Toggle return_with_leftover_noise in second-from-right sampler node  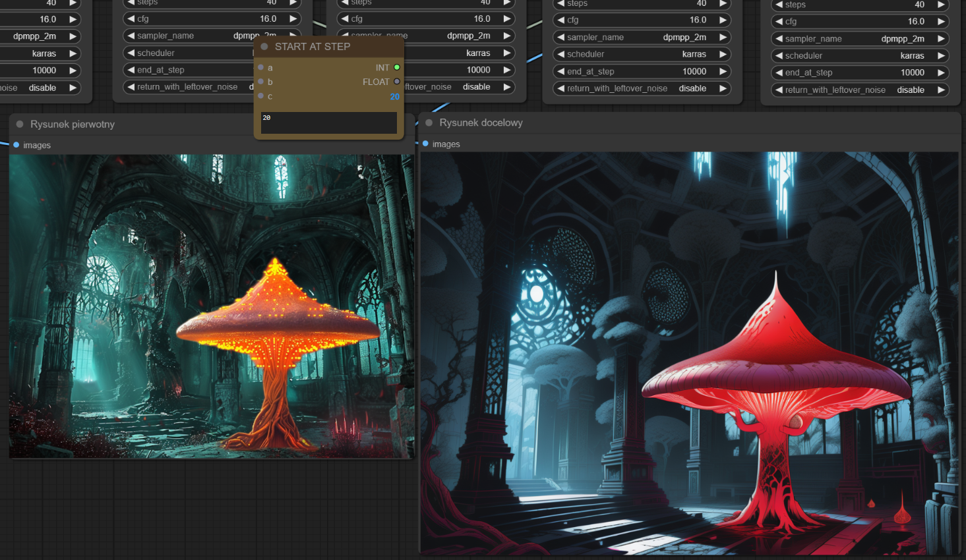[x=642, y=88]
